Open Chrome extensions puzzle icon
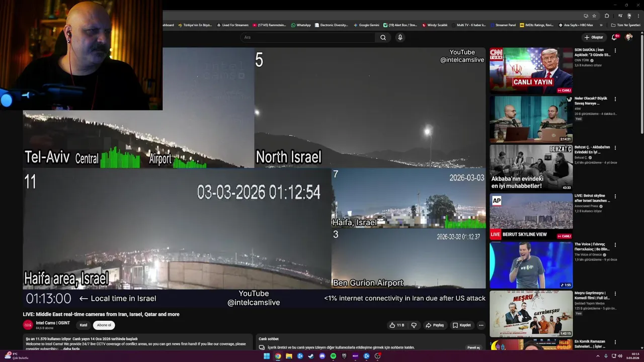This screenshot has height=362, width=644. (607, 16)
